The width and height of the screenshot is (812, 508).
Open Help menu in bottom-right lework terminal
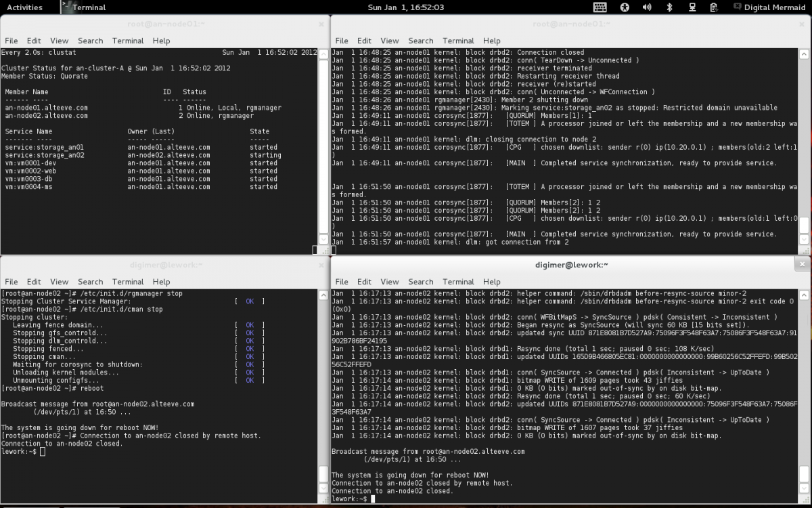coord(492,282)
